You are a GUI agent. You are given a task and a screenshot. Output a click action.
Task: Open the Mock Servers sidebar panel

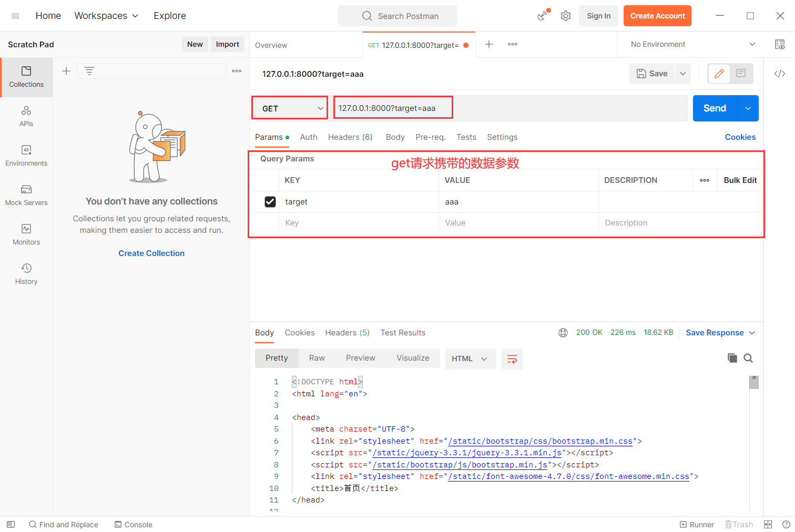click(x=26, y=196)
